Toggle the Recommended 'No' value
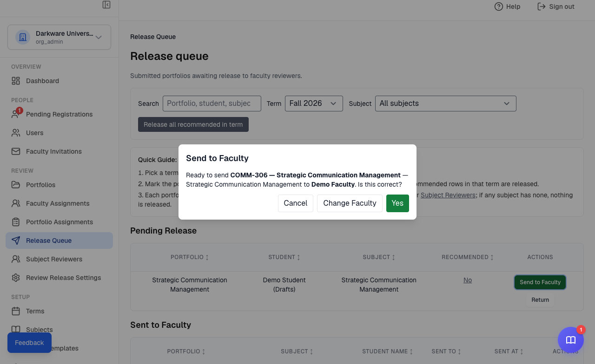This screenshot has height=364, width=595. [468, 280]
